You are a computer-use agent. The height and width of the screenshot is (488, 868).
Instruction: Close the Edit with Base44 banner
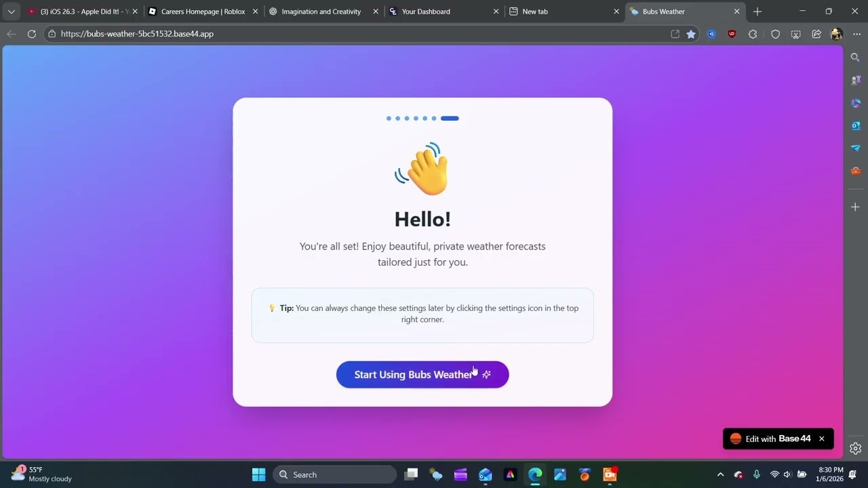(822, 439)
